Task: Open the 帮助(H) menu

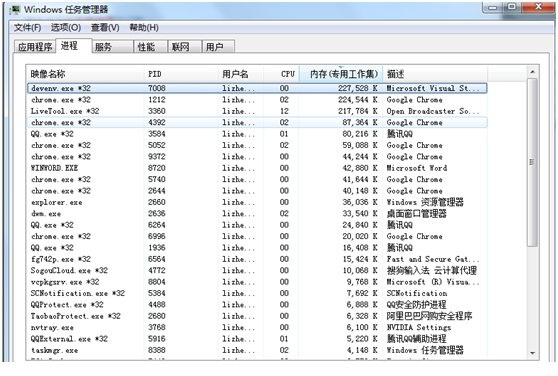Action: (x=144, y=28)
